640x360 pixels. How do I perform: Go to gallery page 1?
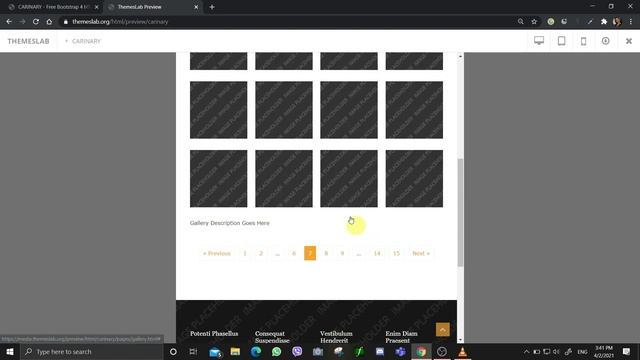click(245, 253)
